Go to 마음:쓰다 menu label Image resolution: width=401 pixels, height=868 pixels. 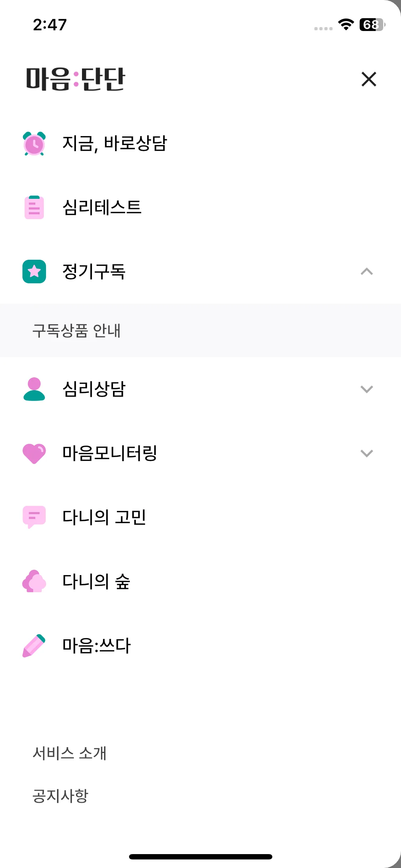click(x=97, y=645)
